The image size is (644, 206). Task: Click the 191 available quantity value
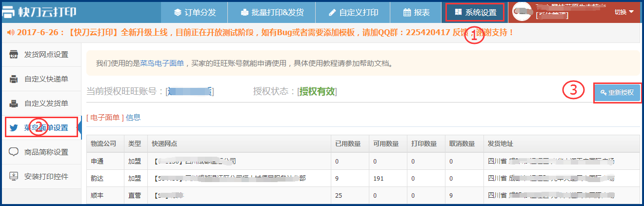click(379, 178)
